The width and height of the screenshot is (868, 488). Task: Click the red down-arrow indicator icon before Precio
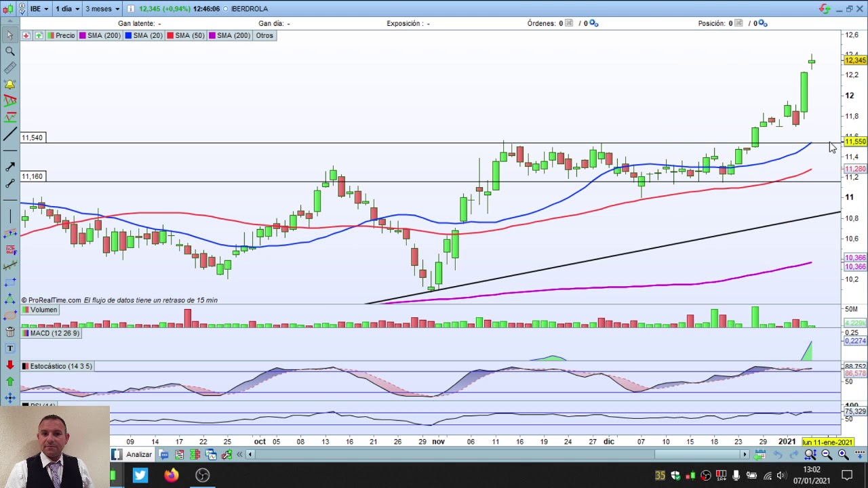(x=26, y=35)
